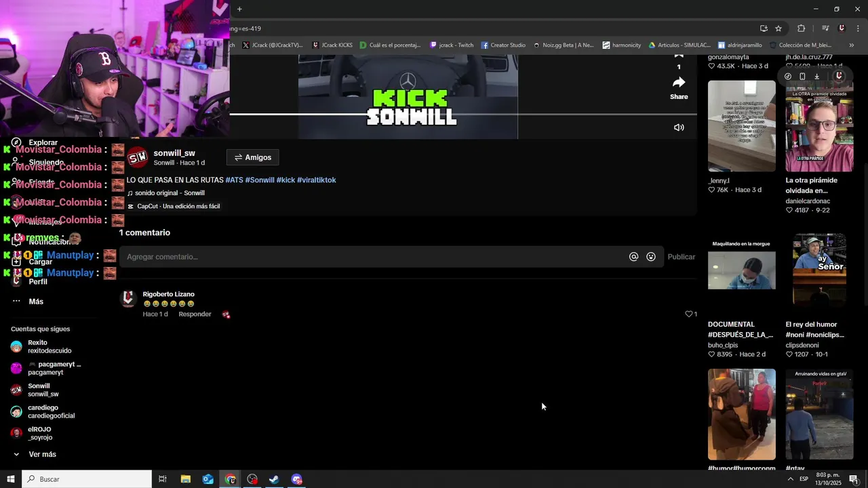Open the JCrack (@JCrackTV) bookmark
The width and height of the screenshot is (868, 488).
(272, 45)
